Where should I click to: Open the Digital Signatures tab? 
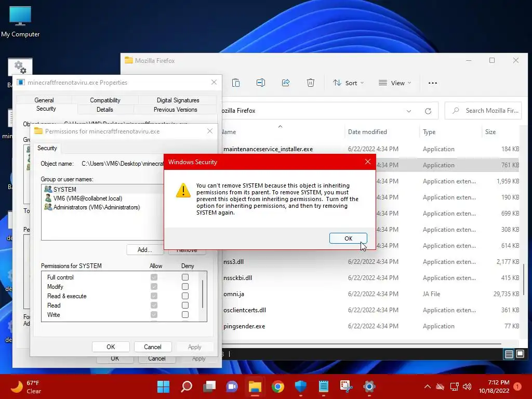[178, 100]
